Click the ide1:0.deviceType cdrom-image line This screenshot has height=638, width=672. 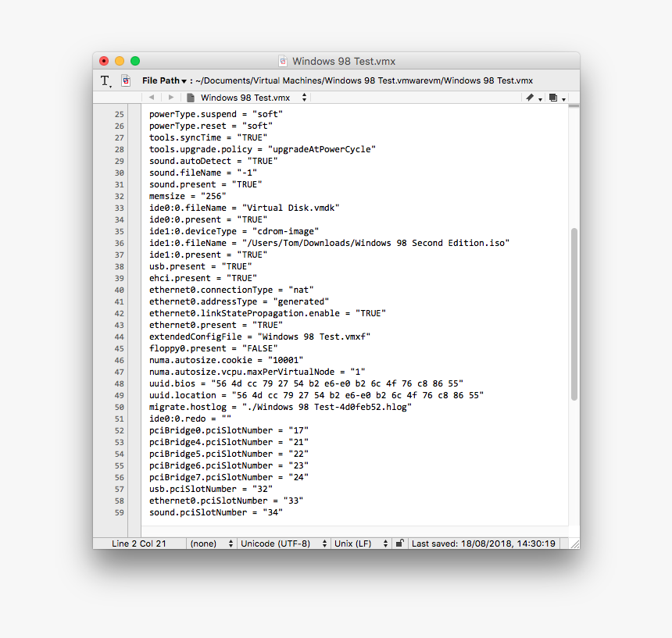234,231
